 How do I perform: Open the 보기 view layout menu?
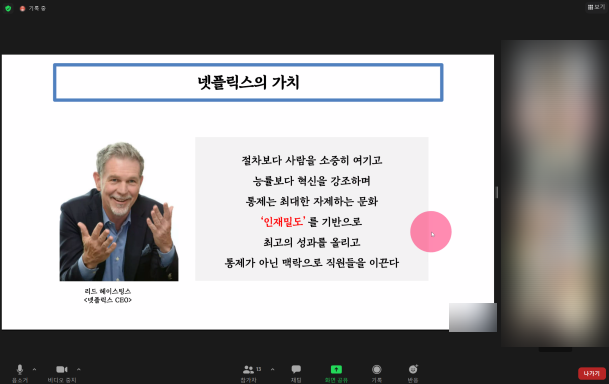click(x=596, y=7)
